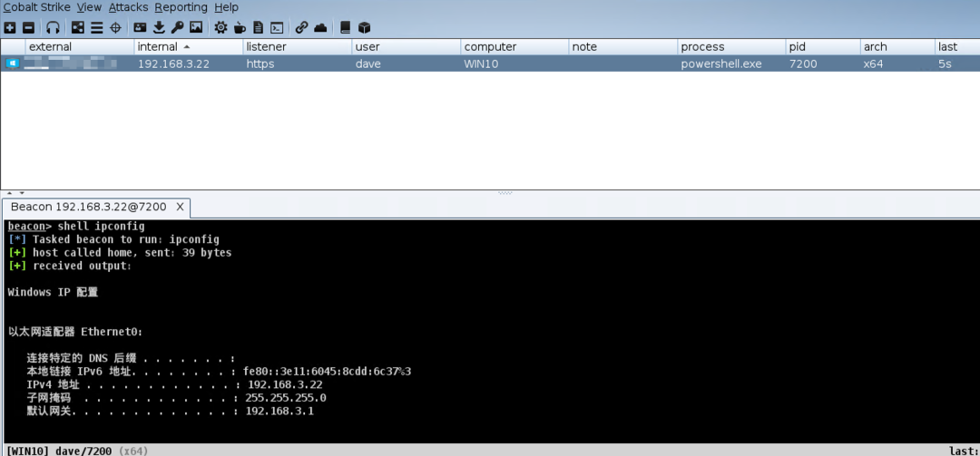The height and width of the screenshot is (456, 980).
Task: Close the Beacon 192.168.3.22@7200 tab
Action: [x=180, y=207]
